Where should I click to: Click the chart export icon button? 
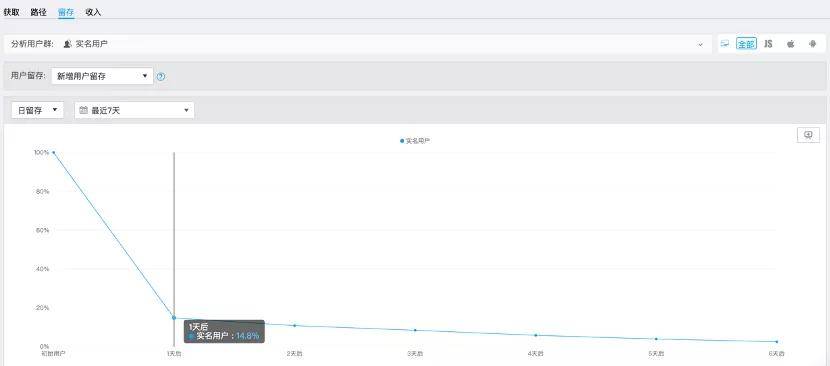(x=808, y=135)
